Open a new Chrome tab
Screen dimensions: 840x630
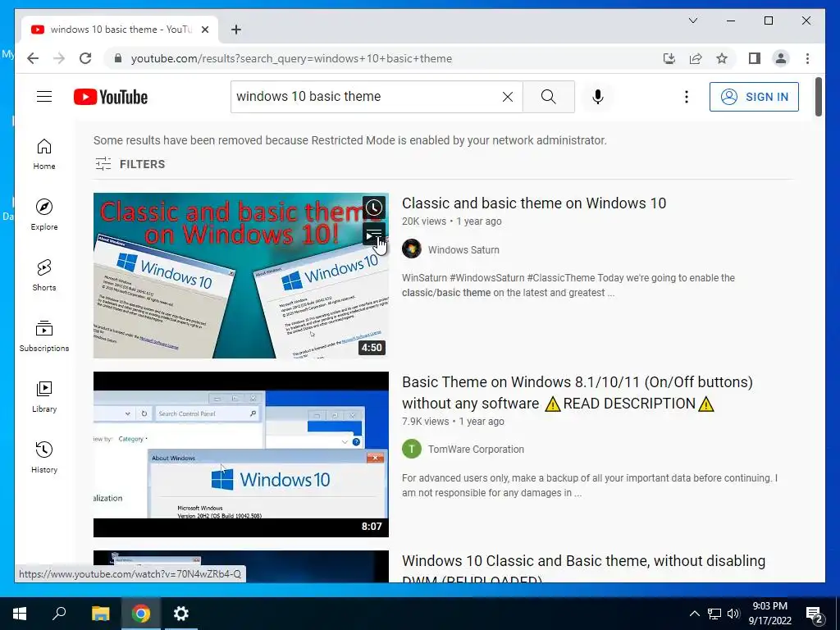(x=236, y=30)
